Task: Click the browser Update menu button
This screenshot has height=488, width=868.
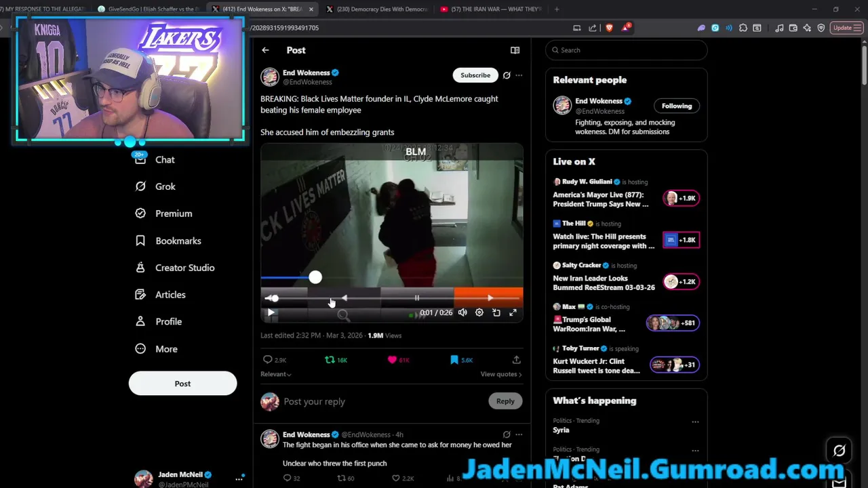Action: (846, 28)
